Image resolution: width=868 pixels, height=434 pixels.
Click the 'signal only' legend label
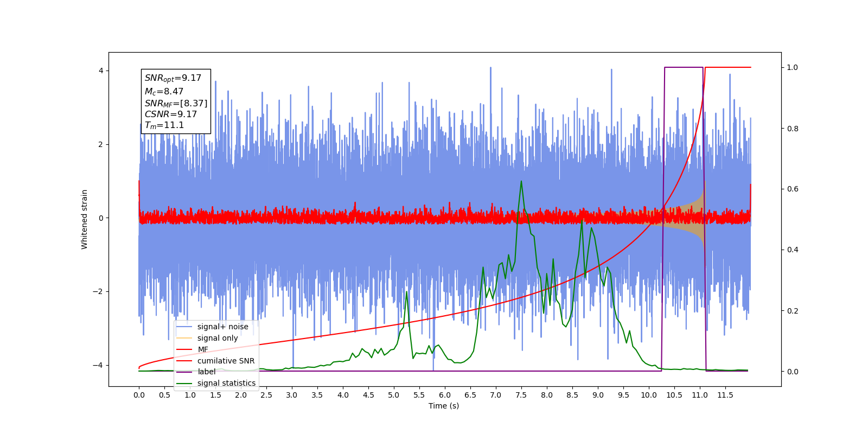point(218,338)
